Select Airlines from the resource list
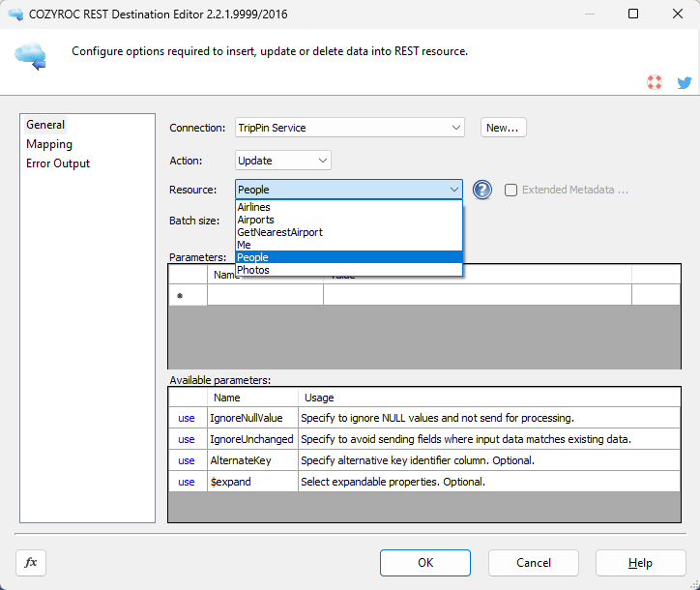This screenshot has width=700, height=590. point(349,207)
